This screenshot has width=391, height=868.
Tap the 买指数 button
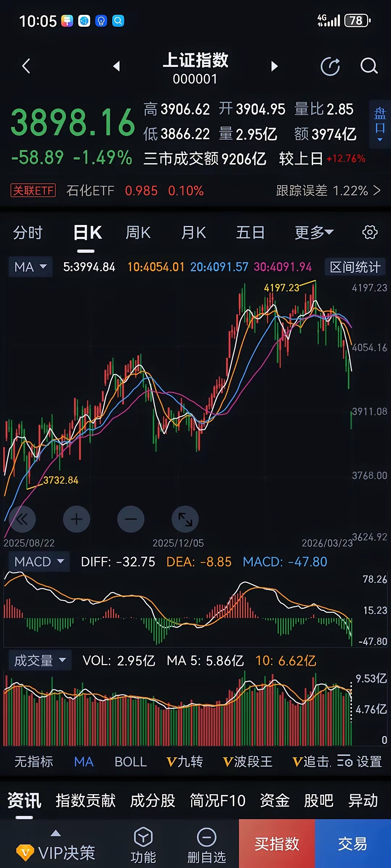coord(277,843)
